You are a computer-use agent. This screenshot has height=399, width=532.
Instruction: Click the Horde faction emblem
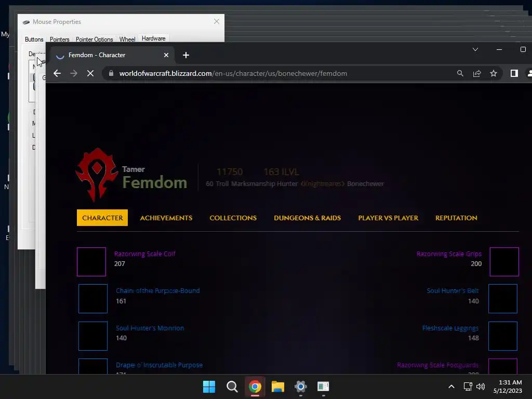pyautogui.click(x=97, y=175)
